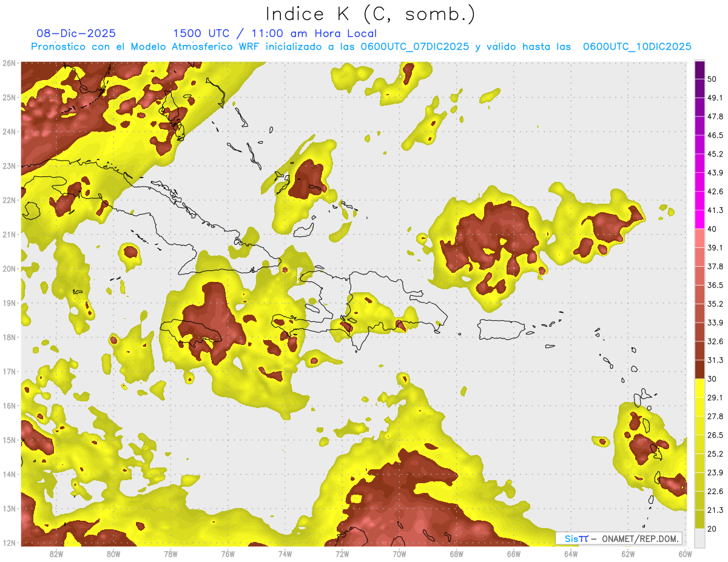Click the legend value '47.8'
This screenshot has height=562, width=728.
[715, 116]
